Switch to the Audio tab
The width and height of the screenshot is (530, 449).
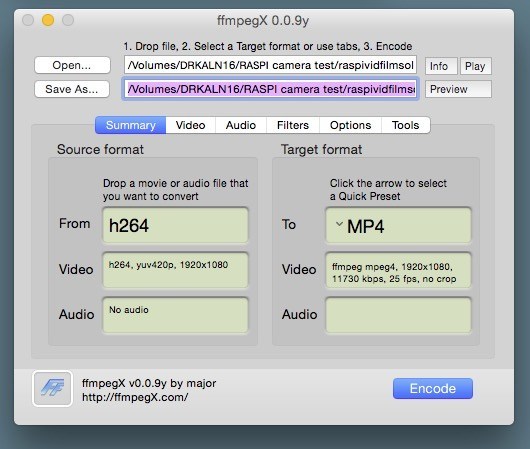click(241, 125)
